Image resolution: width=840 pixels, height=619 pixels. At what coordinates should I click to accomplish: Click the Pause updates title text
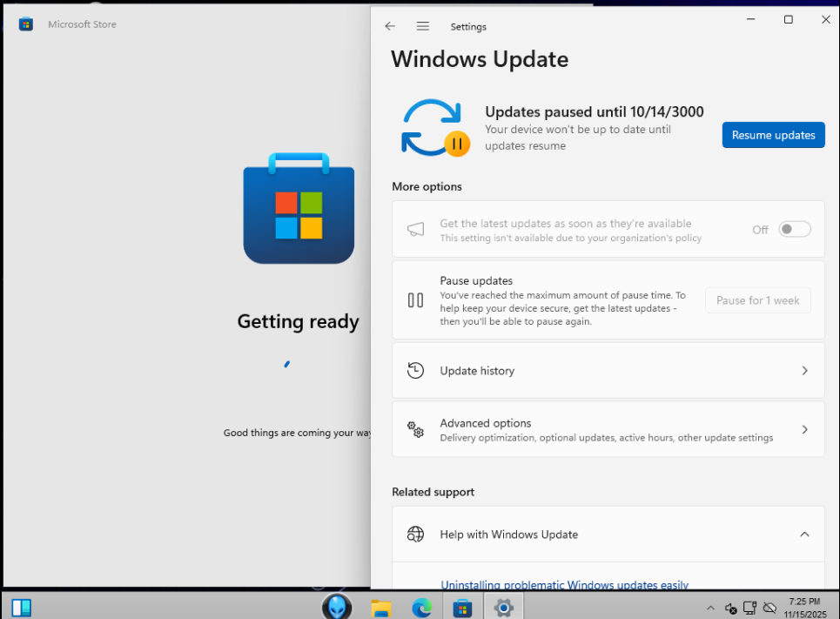[x=476, y=280]
